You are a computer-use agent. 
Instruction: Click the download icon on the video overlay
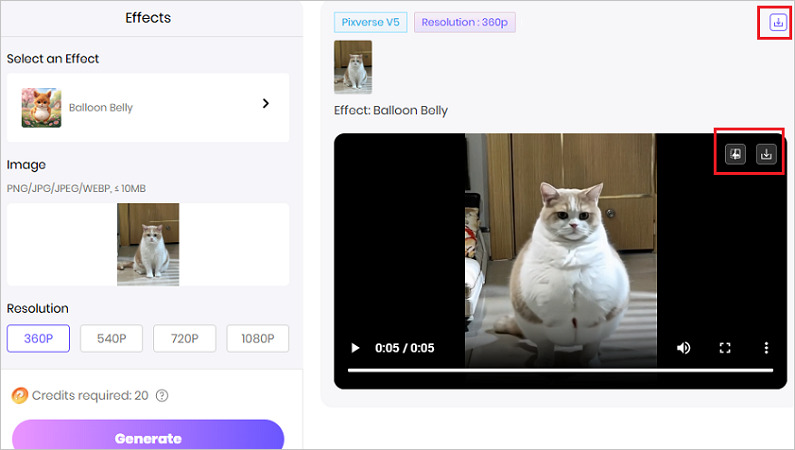point(766,154)
